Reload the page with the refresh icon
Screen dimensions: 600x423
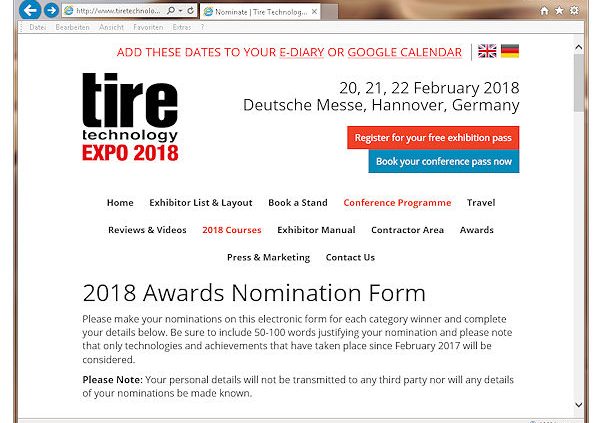coord(191,11)
